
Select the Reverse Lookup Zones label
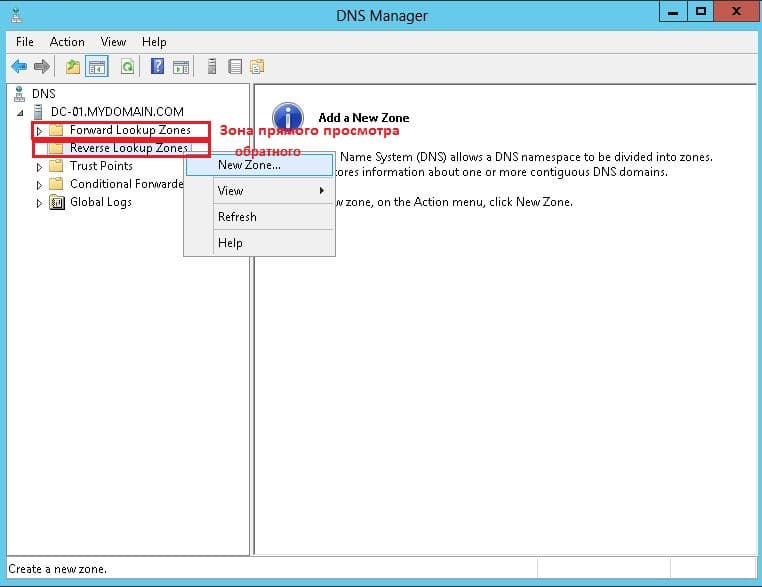(129, 148)
